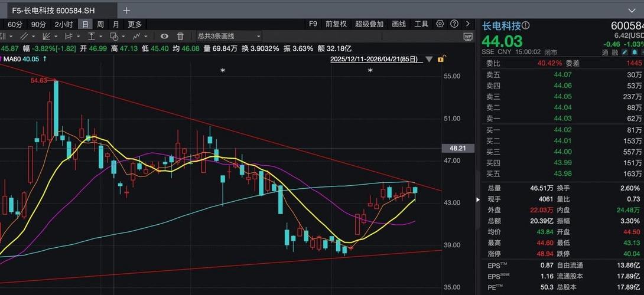Click the WP monitor icon
Image resolution: width=644 pixels, height=295 pixels.
[468, 36]
